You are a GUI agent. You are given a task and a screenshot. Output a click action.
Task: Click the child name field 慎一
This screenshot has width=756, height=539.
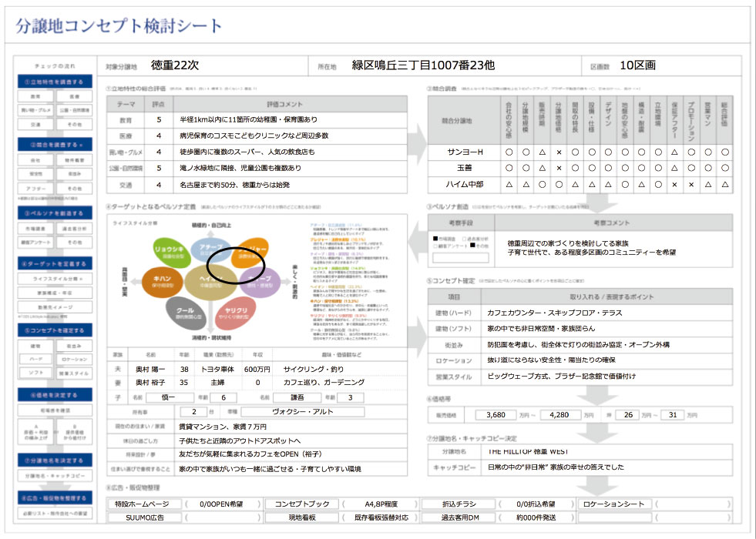(168, 397)
